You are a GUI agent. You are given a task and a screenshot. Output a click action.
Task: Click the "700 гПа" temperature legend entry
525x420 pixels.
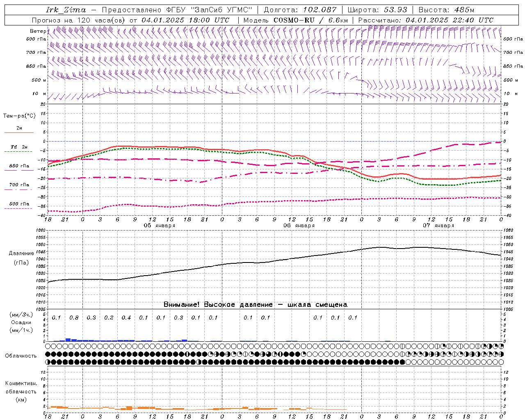click(19, 185)
